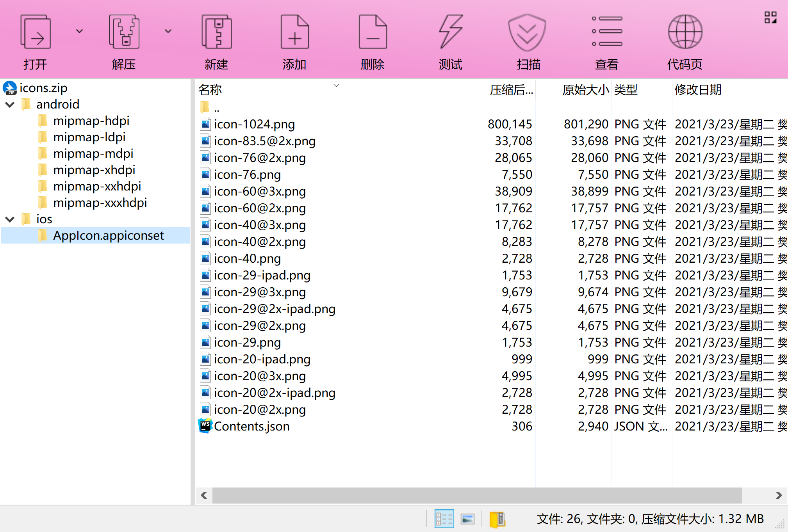Start 扫描 (Scan) shield icon
The height and width of the screenshot is (532, 788).
coord(527,32)
